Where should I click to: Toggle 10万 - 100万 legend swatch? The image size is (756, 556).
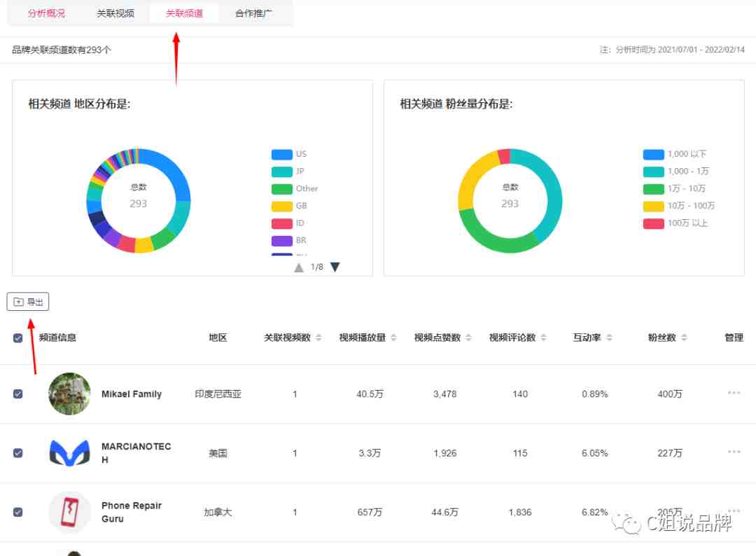pyautogui.click(x=654, y=207)
